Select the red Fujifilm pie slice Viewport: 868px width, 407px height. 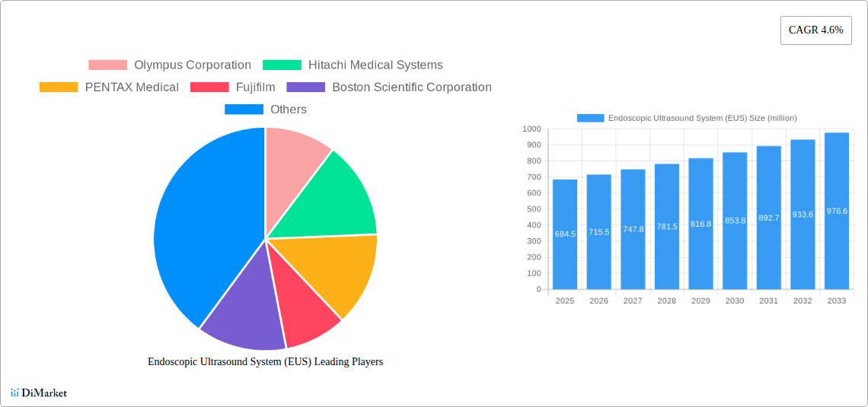click(x=305, y=312)
